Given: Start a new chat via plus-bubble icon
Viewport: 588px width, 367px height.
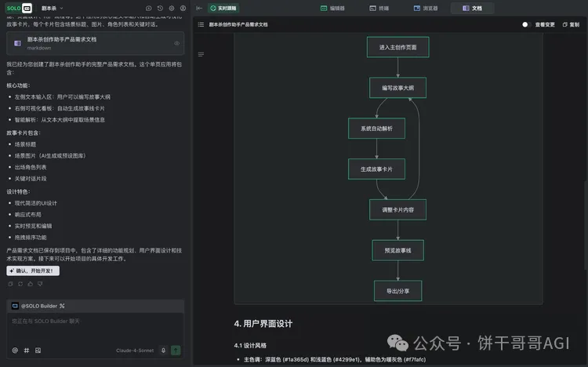Looking at the screenshot, I should pos(148,9).
